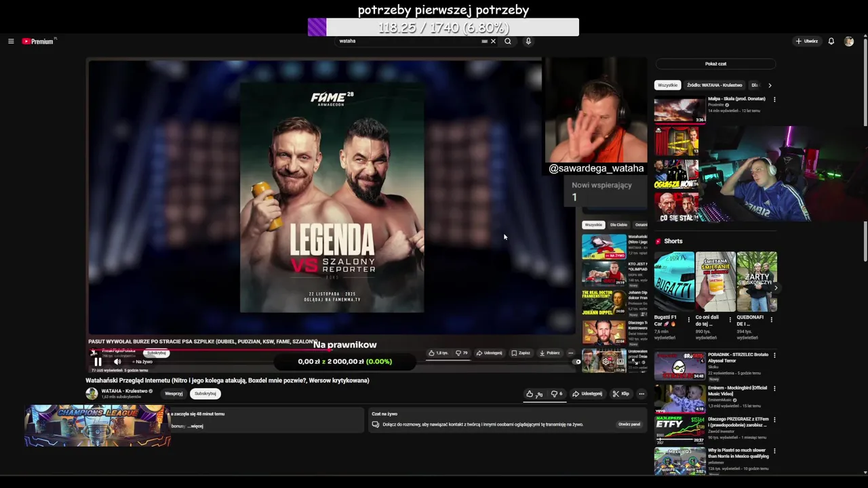This screenshot has height=488, width=868.
Task: Dislike the inner video showing 79
Action: (x=462, y=353)
